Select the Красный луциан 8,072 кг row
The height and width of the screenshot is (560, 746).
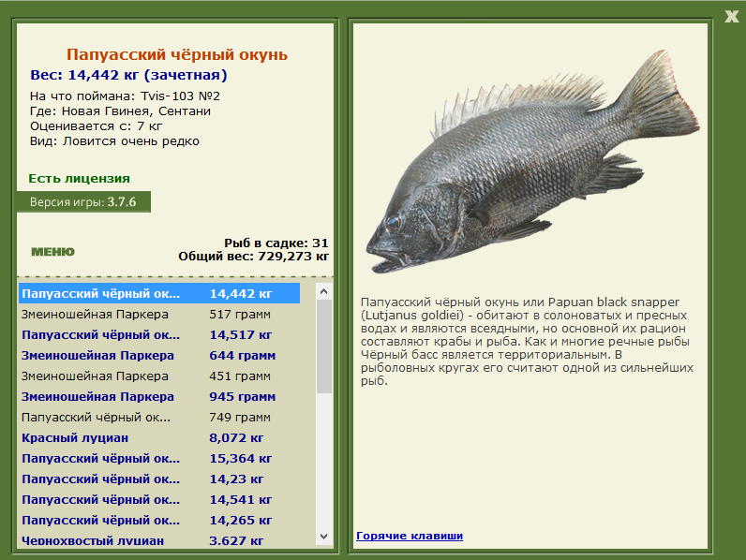159,438
